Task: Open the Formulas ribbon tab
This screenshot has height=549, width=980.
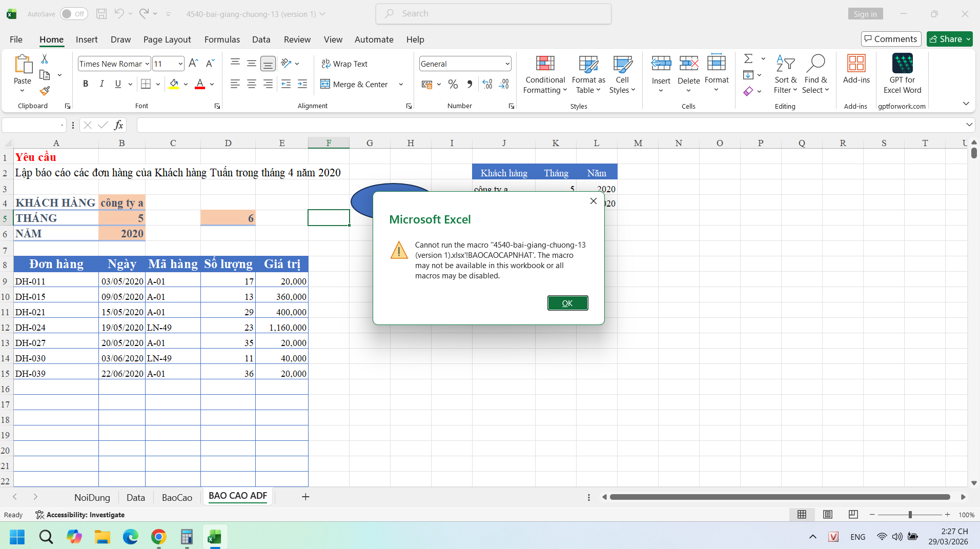Action: [222, 39]
